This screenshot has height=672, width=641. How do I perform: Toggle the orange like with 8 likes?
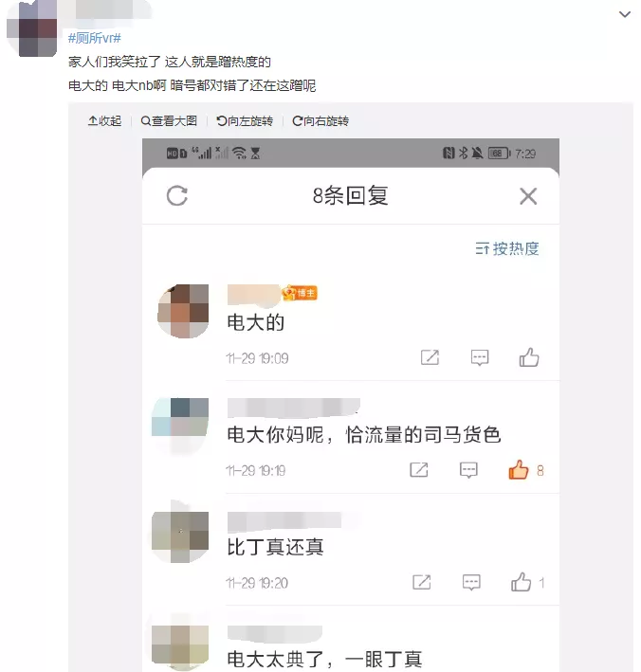[525, 470]
